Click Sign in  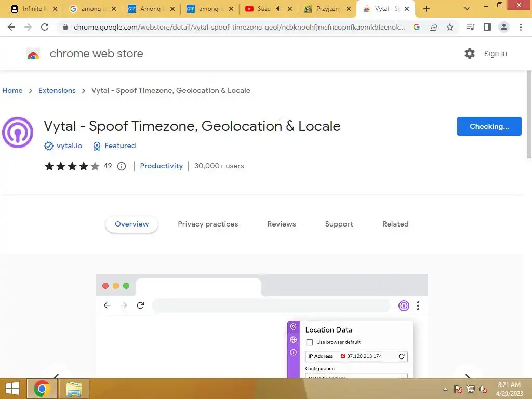click(x=495, y=54)
